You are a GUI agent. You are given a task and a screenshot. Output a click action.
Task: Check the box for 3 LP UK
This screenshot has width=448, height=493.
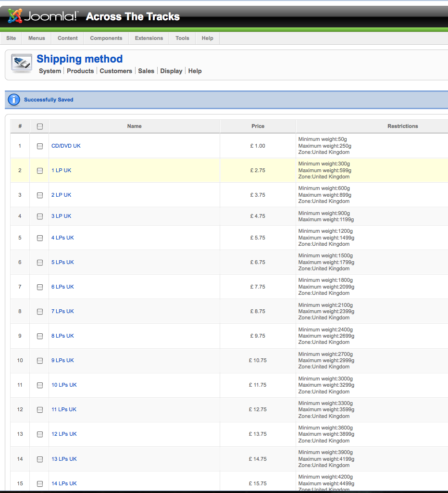[x=40, y=216]
